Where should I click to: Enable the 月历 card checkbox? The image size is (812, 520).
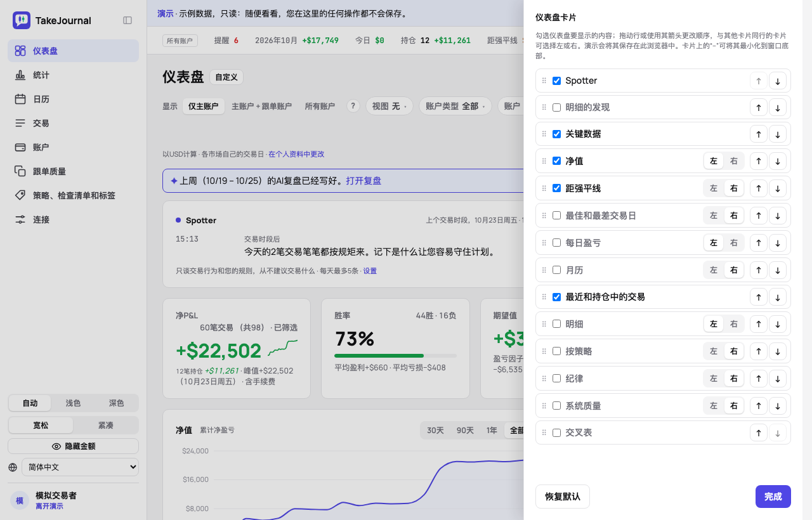tap(556, 270)
